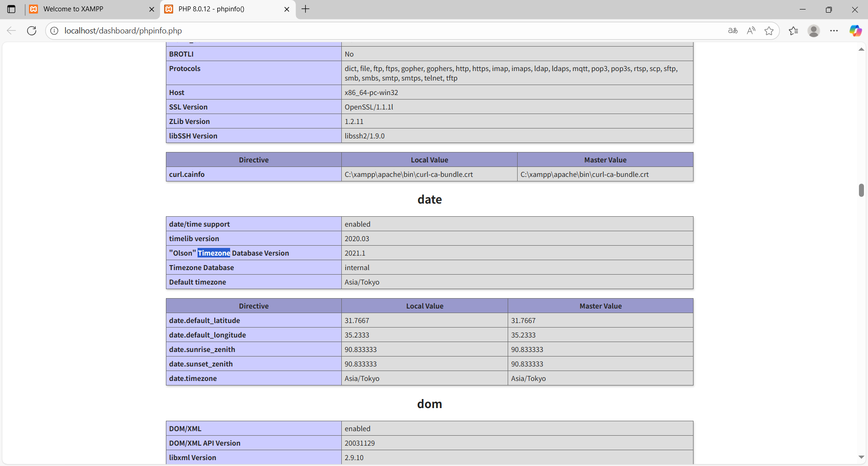Click the vertical scrollbar thumb
The width and height of the screenshot is (868, 466).
pos(861,190)
